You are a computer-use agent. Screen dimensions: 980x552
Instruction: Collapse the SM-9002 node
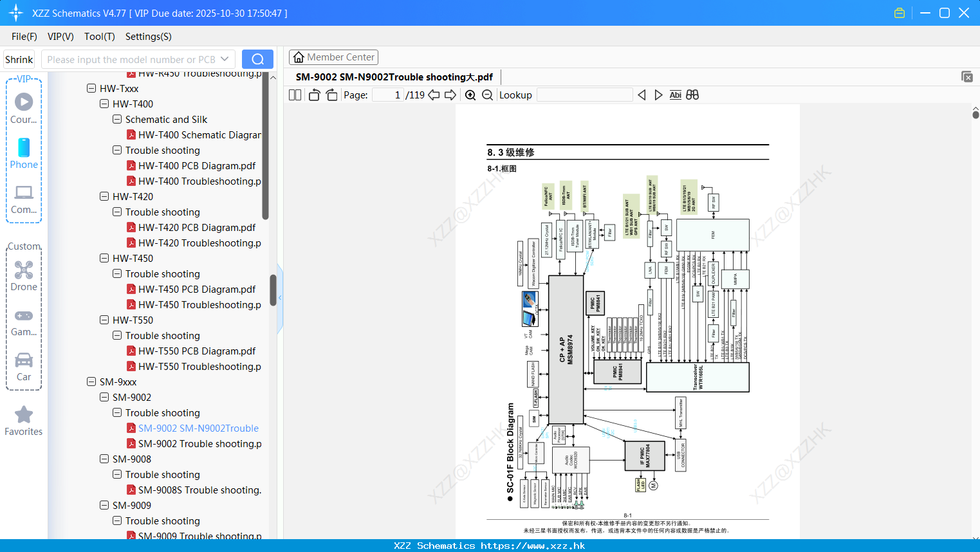click(104, 397)
